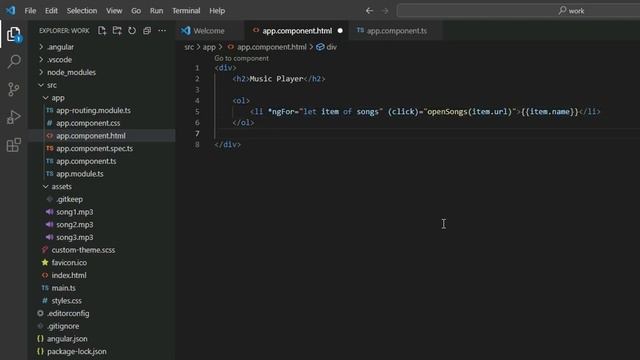Open favicon.ico file
Viewport: 640px width, 360px height.
pos(69,262)
